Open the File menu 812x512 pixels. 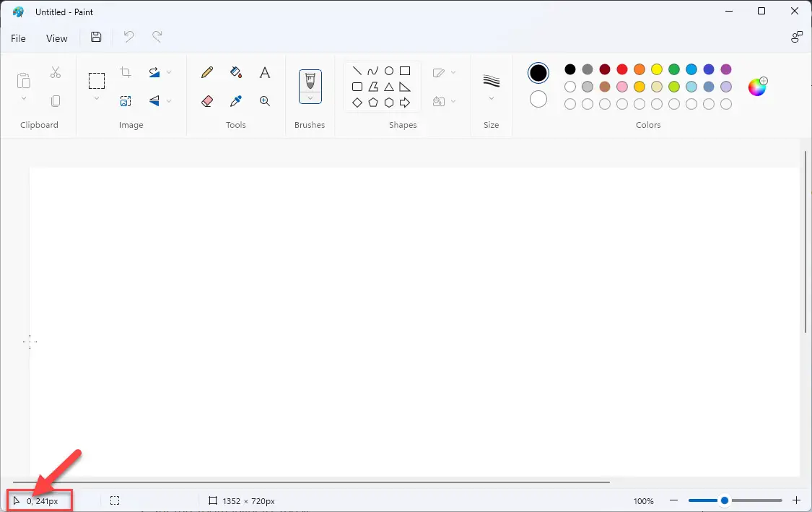18,38
